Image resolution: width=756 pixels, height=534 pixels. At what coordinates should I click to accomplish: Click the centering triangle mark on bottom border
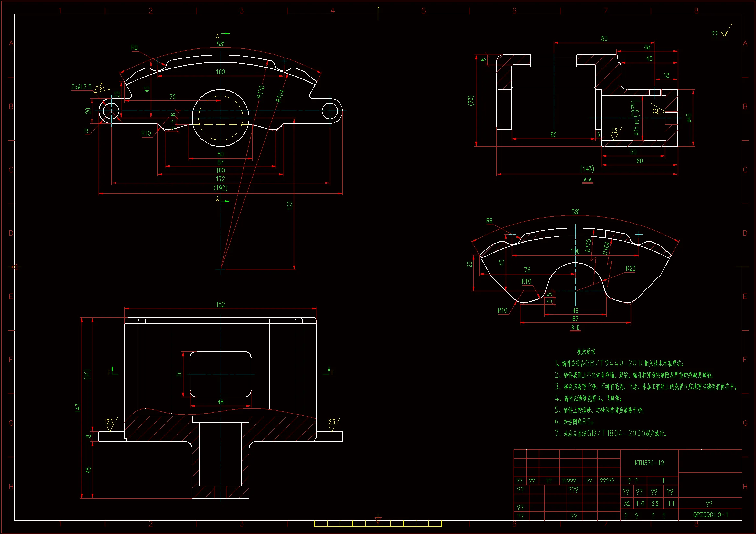378,520
